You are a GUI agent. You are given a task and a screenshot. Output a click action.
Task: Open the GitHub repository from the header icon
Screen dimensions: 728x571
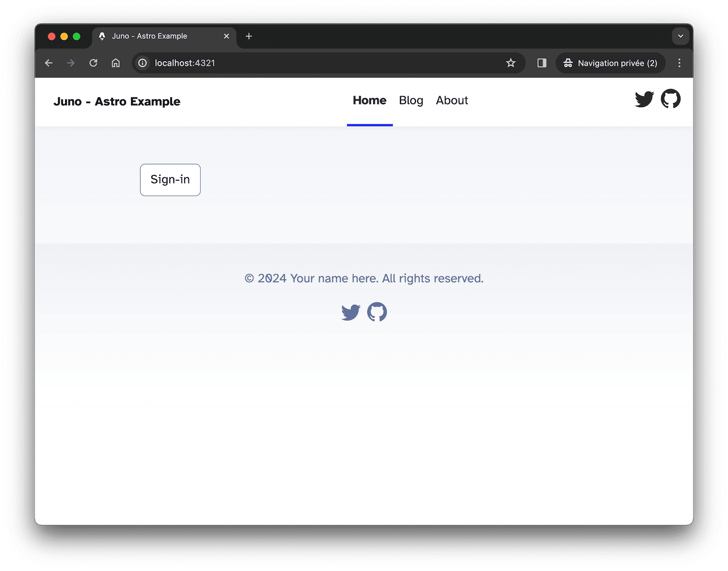click(x=671, y=98)
